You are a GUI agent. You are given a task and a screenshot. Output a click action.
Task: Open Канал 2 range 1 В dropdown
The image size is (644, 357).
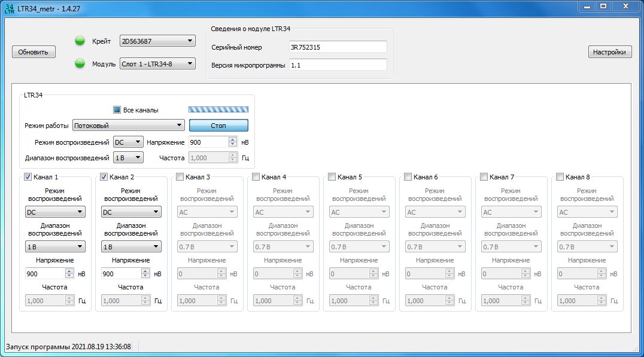tap(131, 246)
